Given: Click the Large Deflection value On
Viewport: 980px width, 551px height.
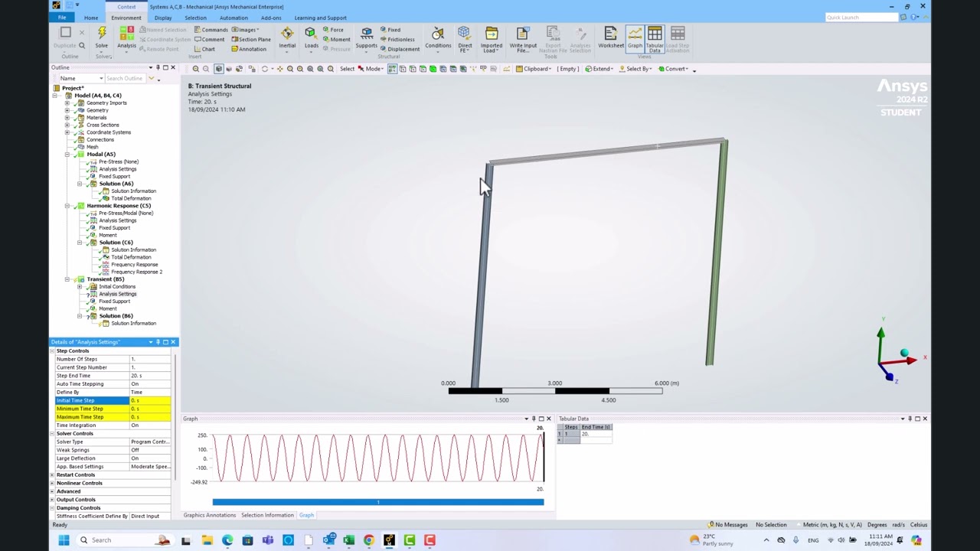Looking at the screenshot, I should (x=150, y=458).
